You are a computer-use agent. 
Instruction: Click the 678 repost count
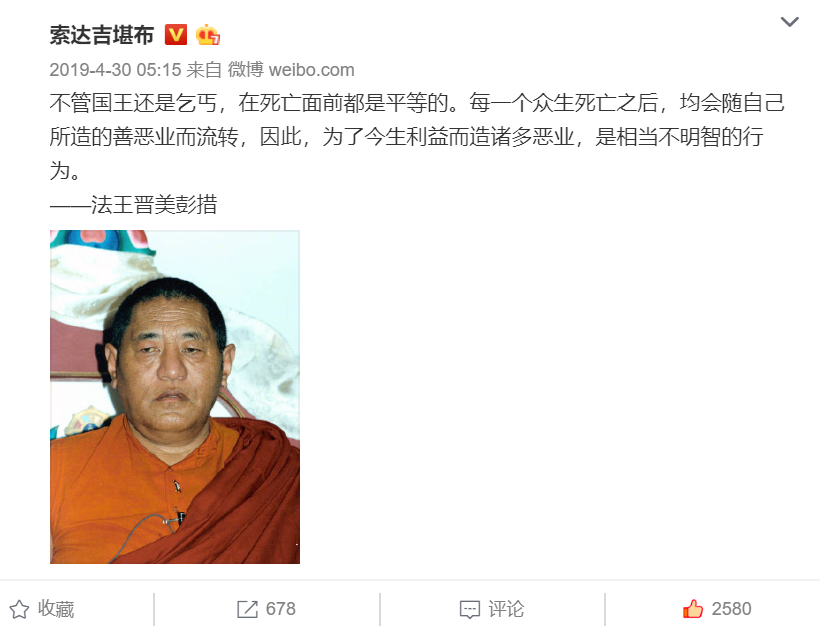[x=280, y=609]
